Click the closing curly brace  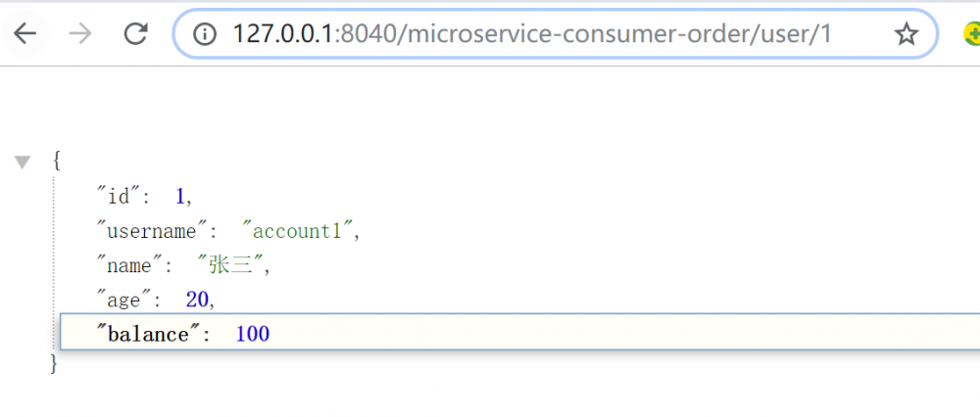point(55,366)
